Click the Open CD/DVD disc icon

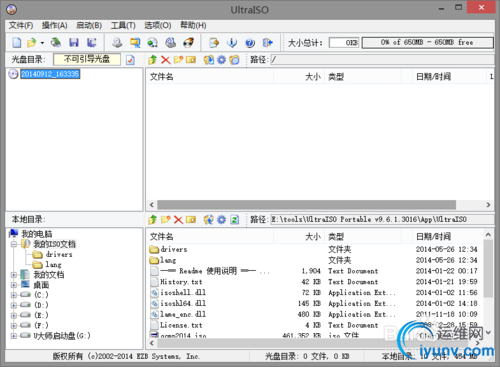pos(56,42)
